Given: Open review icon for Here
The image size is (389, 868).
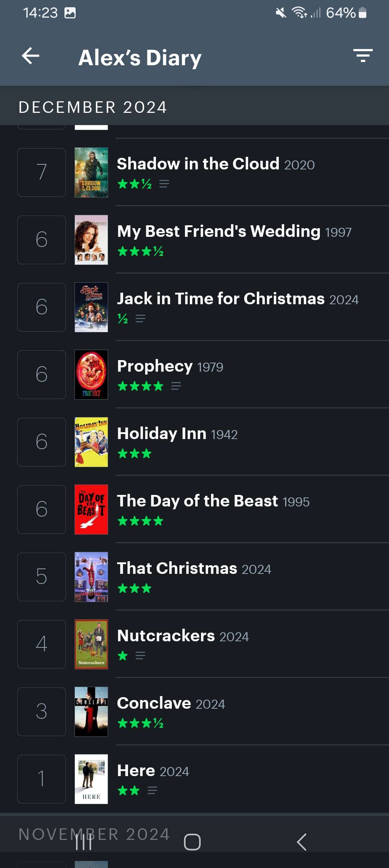Looking at the screenshot, I should (x=152, y=790).
